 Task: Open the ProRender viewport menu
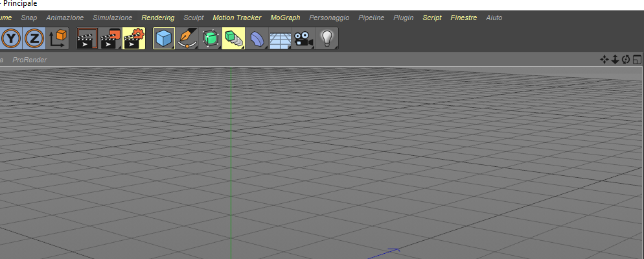point(30,60)
